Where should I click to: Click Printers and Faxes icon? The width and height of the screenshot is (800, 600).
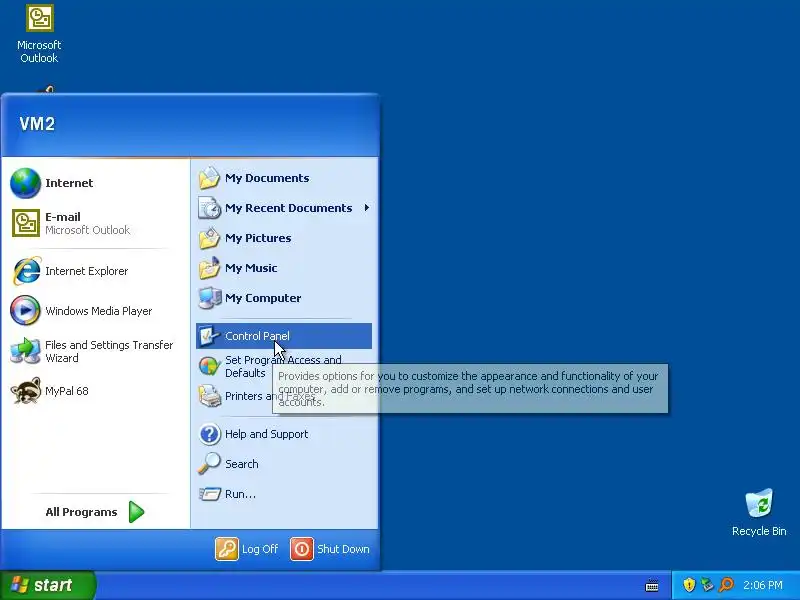coord(209,396)
